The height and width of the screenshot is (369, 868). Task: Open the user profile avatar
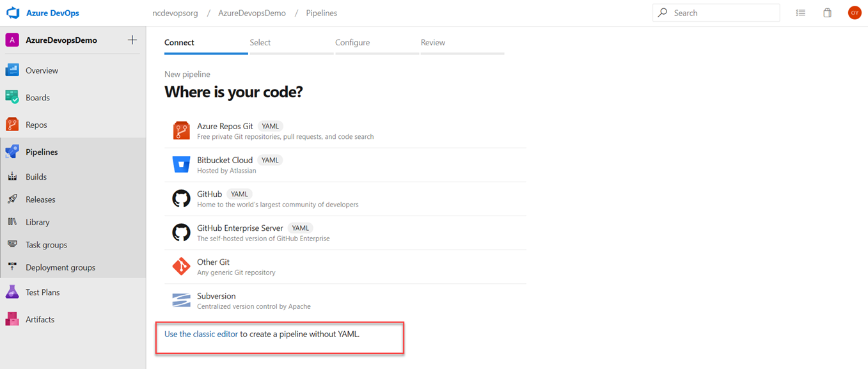(x=855, y=13)
